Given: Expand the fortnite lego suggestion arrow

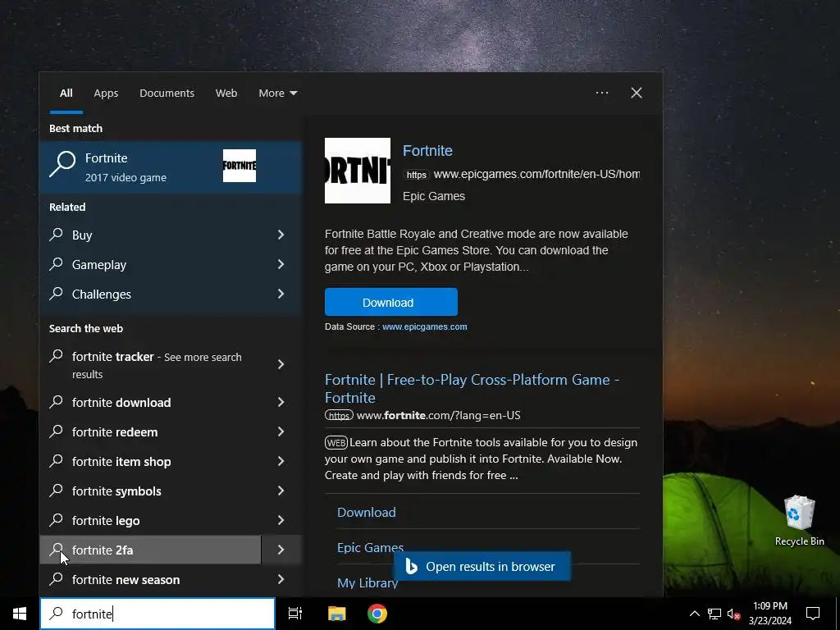Looking at the screenshot, I should 281,519.
